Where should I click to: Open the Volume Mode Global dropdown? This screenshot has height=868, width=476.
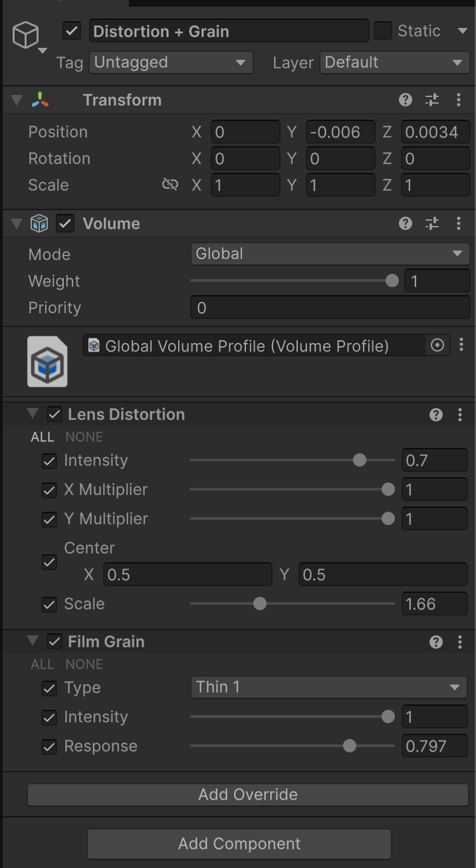tap(330, 254)
